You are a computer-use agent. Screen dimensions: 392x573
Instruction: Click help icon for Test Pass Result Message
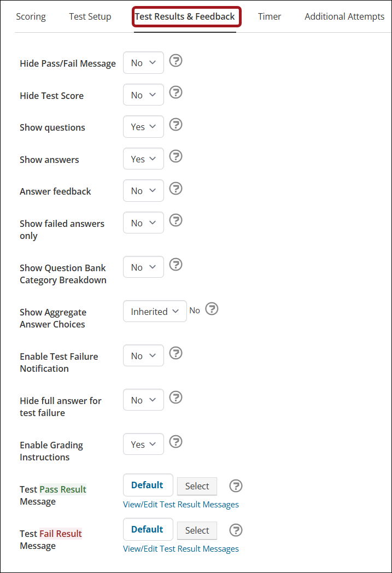(x=236, y=486)
